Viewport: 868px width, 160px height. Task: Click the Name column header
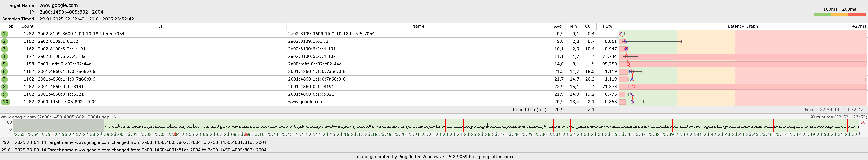(418, 26)
